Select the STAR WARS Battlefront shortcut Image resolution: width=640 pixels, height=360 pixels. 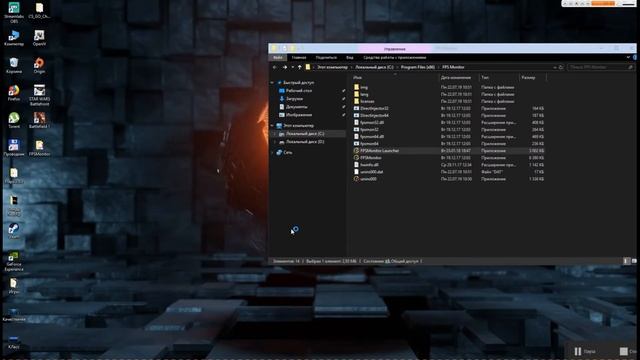click(39, 95)
